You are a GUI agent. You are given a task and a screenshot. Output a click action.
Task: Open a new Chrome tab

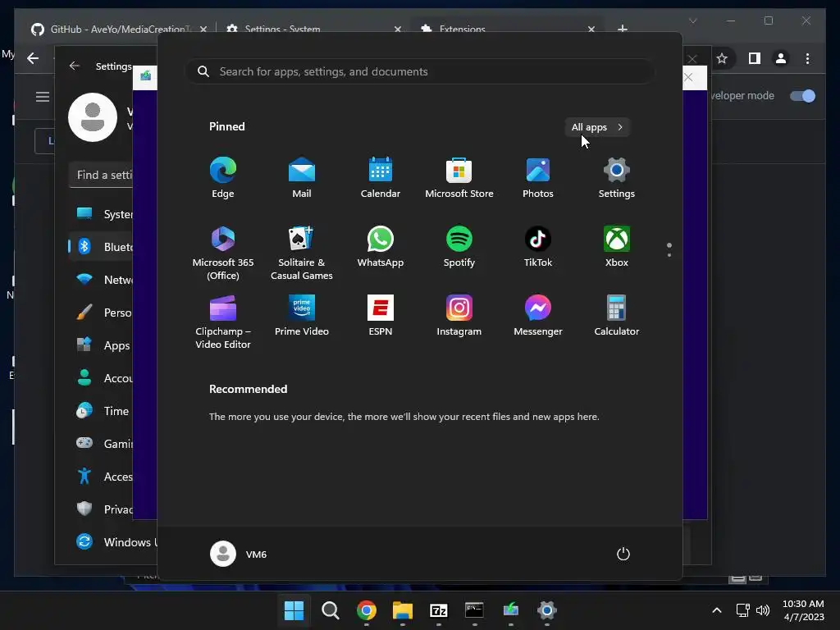click(623, 29)
